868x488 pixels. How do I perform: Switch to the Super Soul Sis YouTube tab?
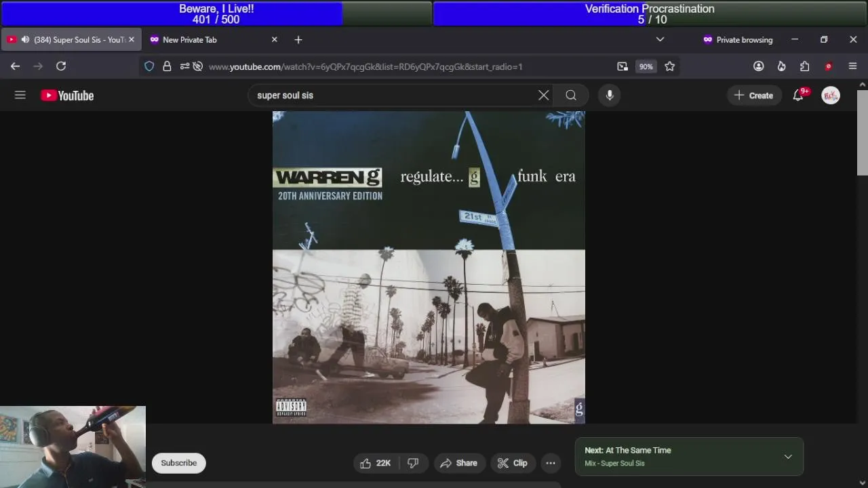coord(71,40)
